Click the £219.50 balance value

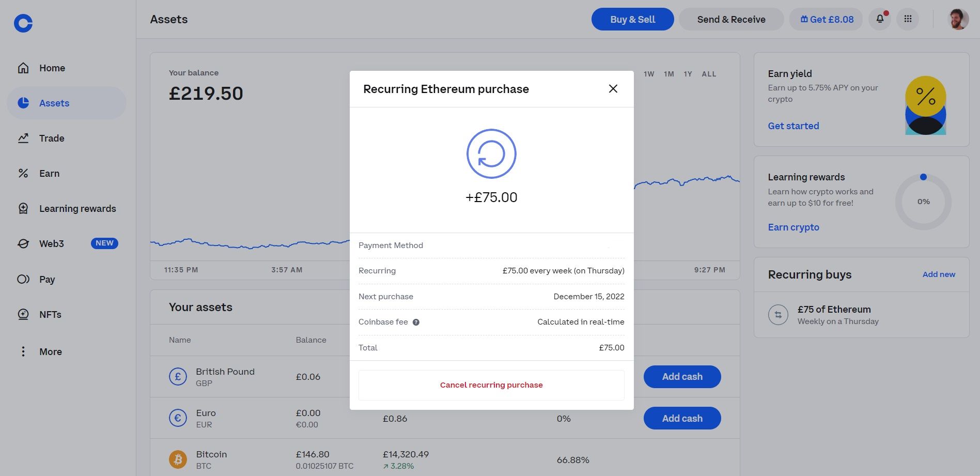206,93
